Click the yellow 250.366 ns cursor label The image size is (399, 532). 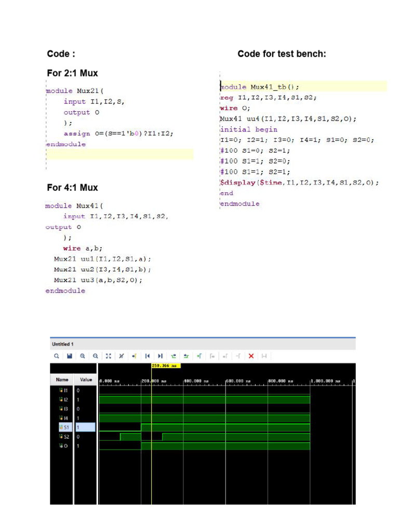165,366
